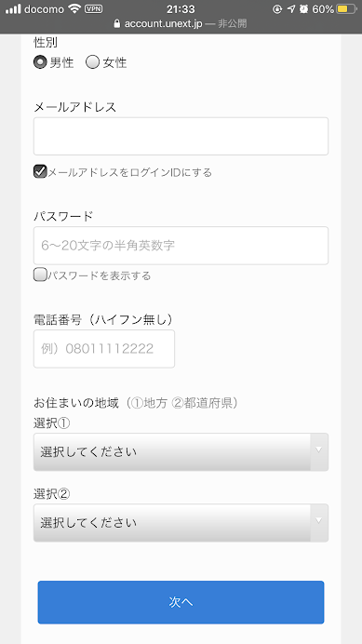Image resolution: width=362 pixels, height=644 pixels.
Task: Tap the cellular signal bars icon
Action: (x=13, y=8)
